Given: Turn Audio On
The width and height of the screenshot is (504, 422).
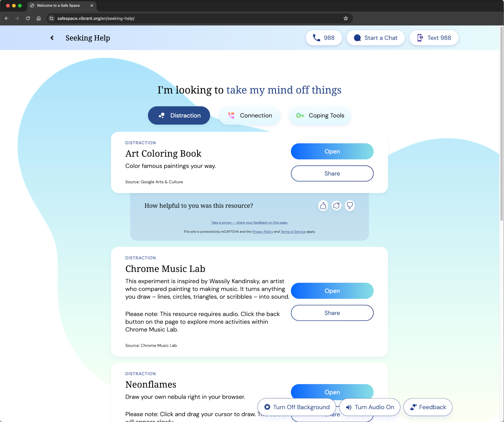Looking at the screenshot, I should click(370, 407).
